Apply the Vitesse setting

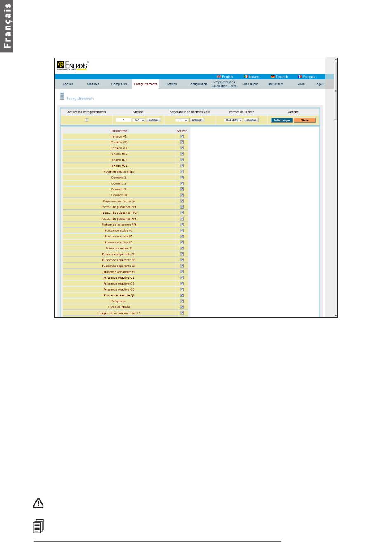tap(153, 120)
